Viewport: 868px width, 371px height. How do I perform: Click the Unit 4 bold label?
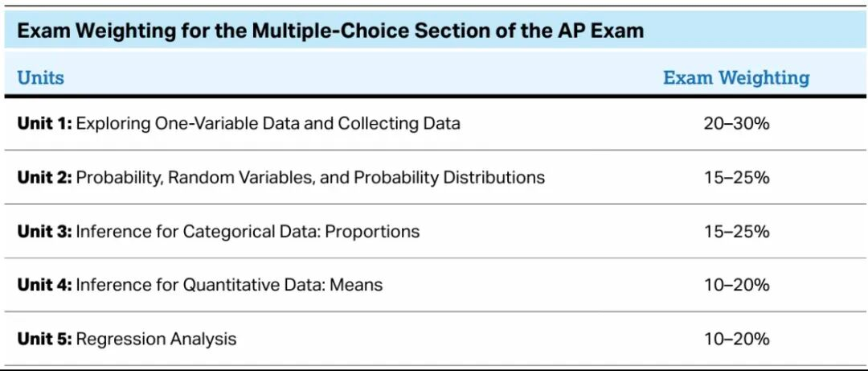(44, 285)
